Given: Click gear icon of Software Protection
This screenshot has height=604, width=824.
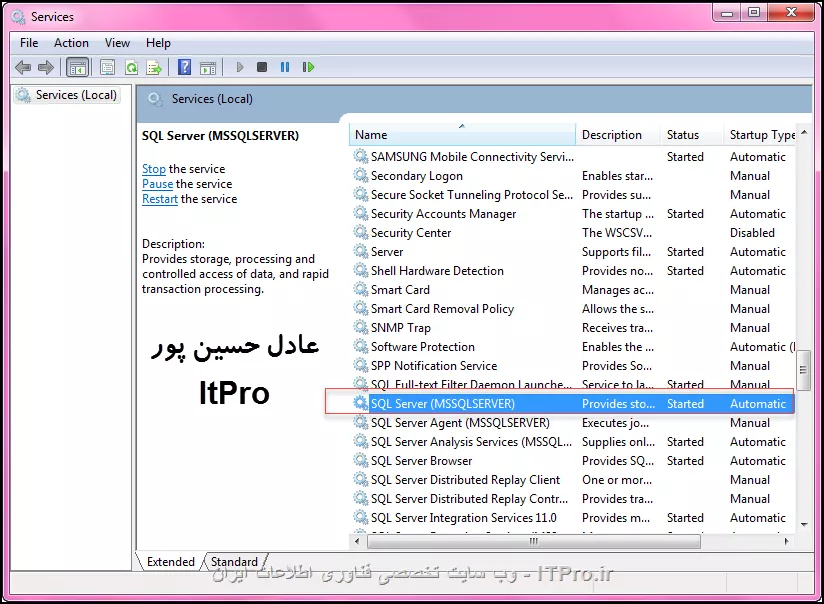Looking at the screenshot, I should [360, 346].
